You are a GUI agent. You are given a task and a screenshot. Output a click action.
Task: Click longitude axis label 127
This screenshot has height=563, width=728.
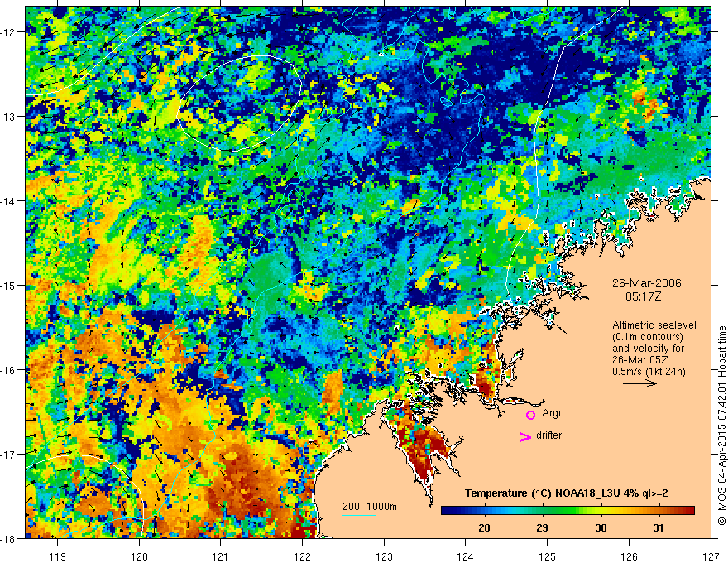[x=711, y=556]
